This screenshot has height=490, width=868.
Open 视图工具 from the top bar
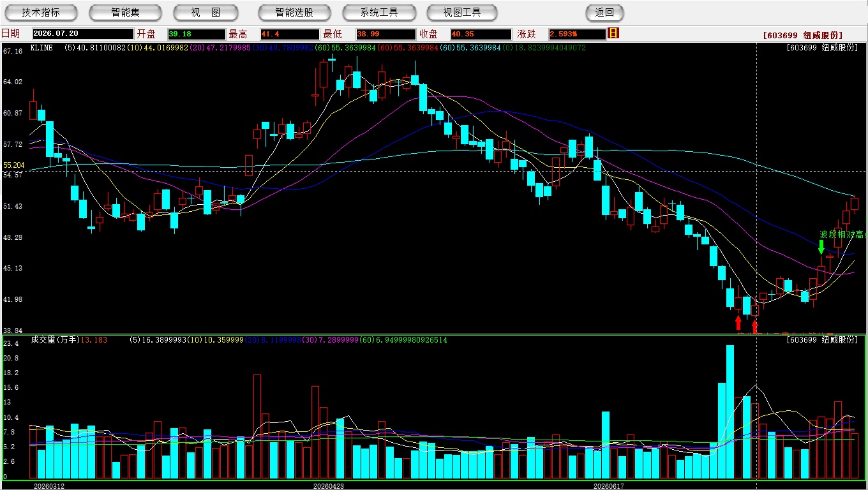tap(463, 12)
